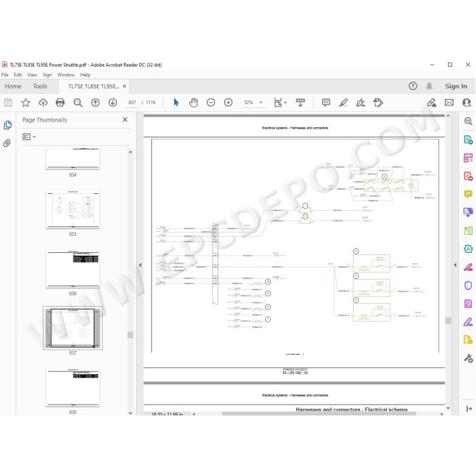Share a link to this file
This screenshot has width=476, height=476.
(431, 103)
